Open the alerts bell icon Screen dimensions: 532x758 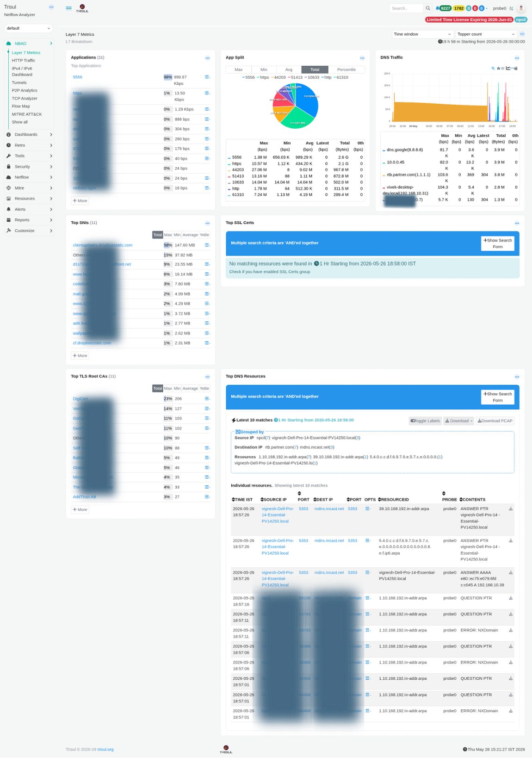[438, 8]
